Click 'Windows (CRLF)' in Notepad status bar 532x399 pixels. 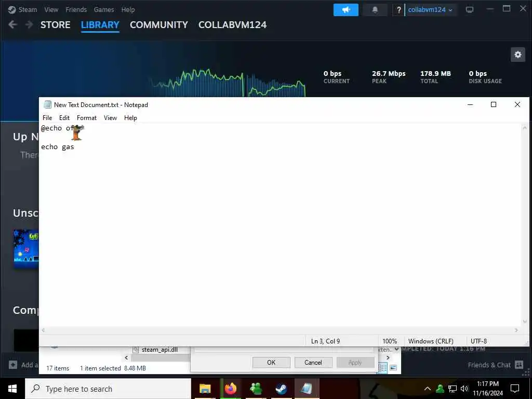click(431, 341)
